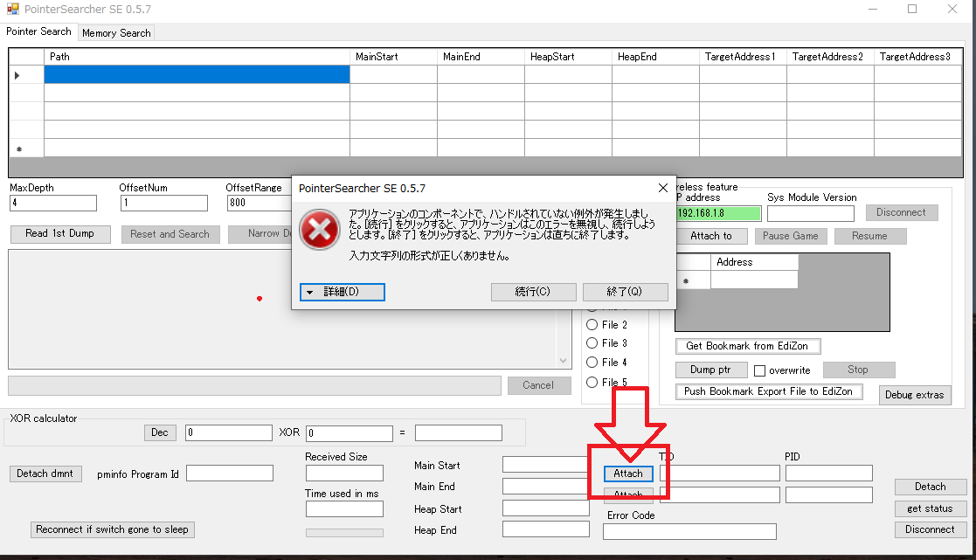Click the current-row arrow indicator in the grid

coord(17,75)
